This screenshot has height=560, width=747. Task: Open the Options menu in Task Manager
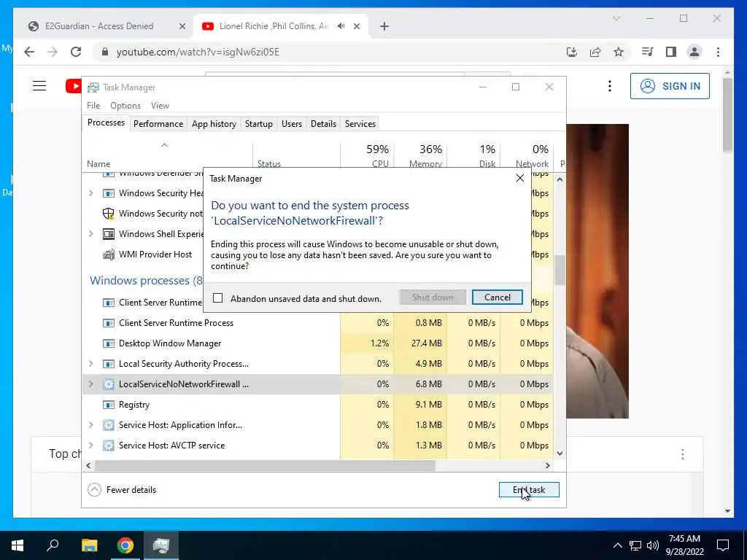[125, 106]
